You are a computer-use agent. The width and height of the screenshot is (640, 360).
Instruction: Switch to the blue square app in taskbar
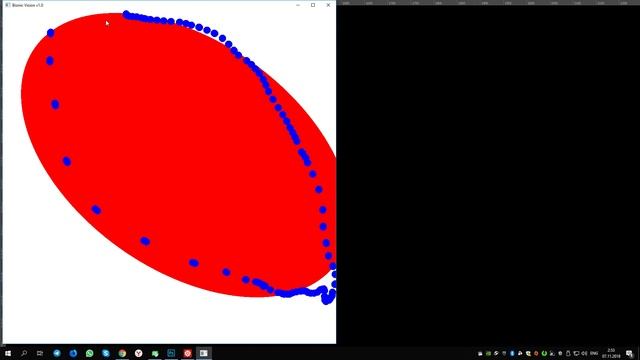[171, 353]
